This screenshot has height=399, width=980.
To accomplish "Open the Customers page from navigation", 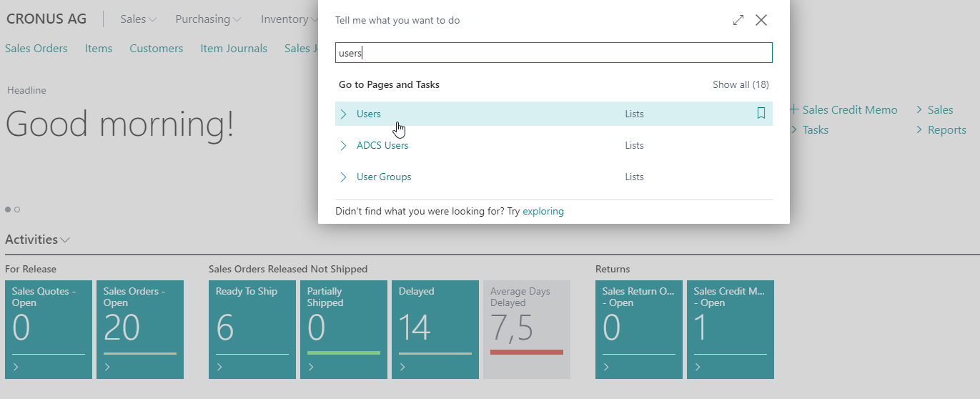I will (x=156, y=49).
